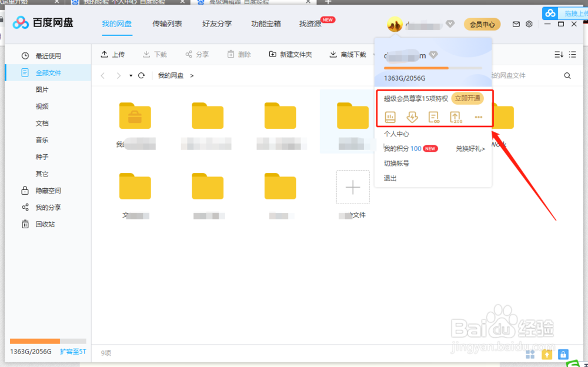Click the document link privilege icon
This screenshot has width=588, height=367.
tap(434, 117)
